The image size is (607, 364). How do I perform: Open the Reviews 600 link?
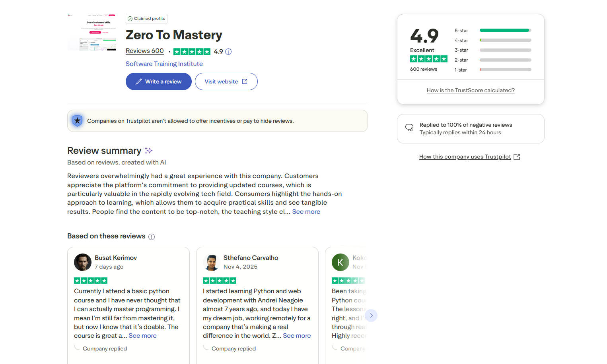point(145,51)
